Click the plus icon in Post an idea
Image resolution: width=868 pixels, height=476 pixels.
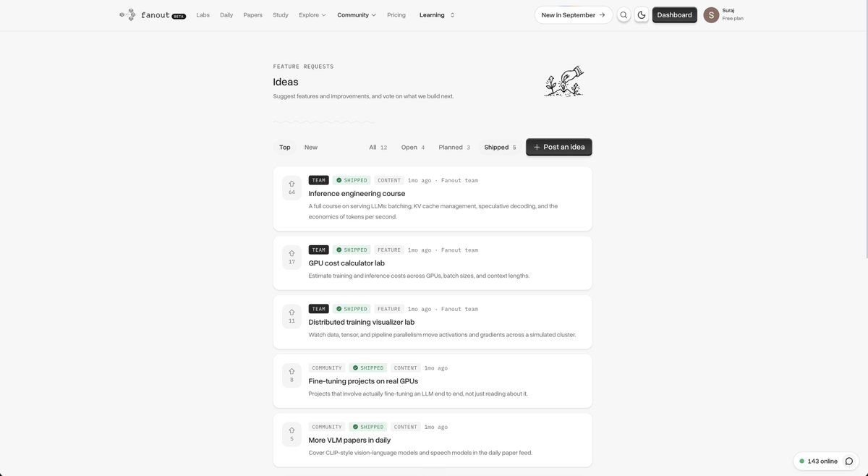[537, 147]
